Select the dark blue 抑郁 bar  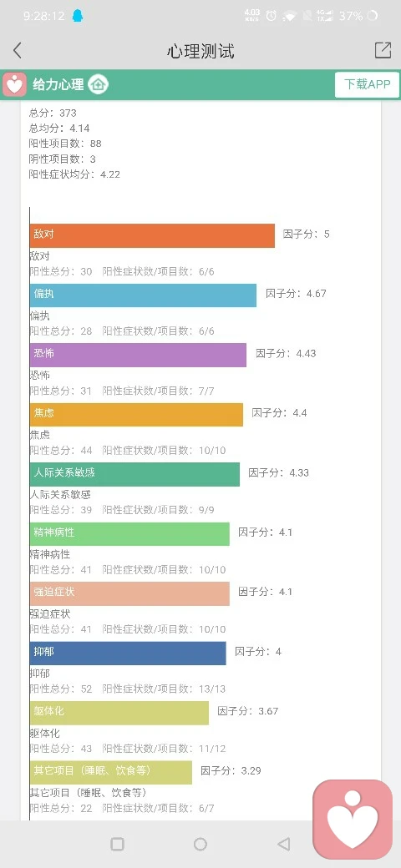(x=128, y=654)
